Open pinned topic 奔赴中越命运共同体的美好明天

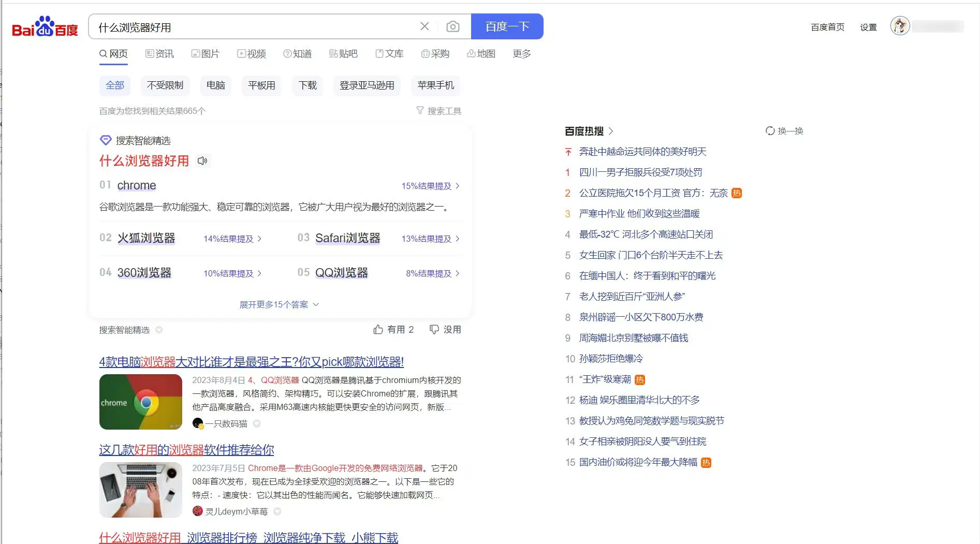642,152
